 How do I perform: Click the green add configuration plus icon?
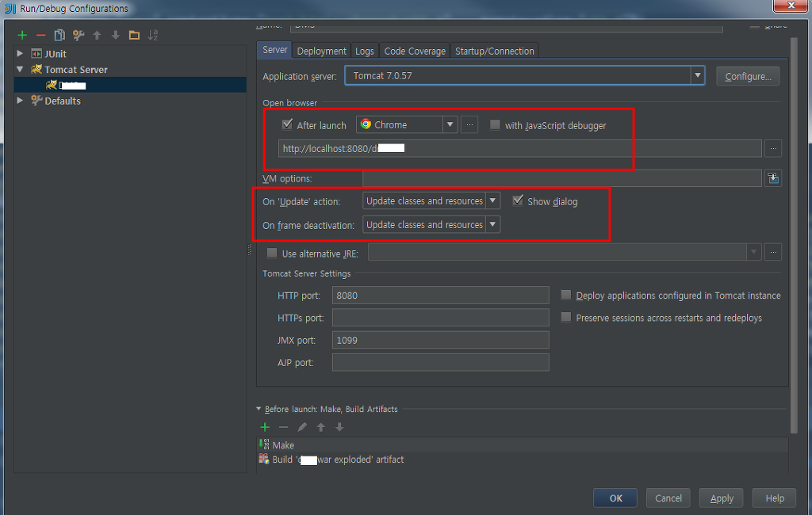tap(22, 35)
